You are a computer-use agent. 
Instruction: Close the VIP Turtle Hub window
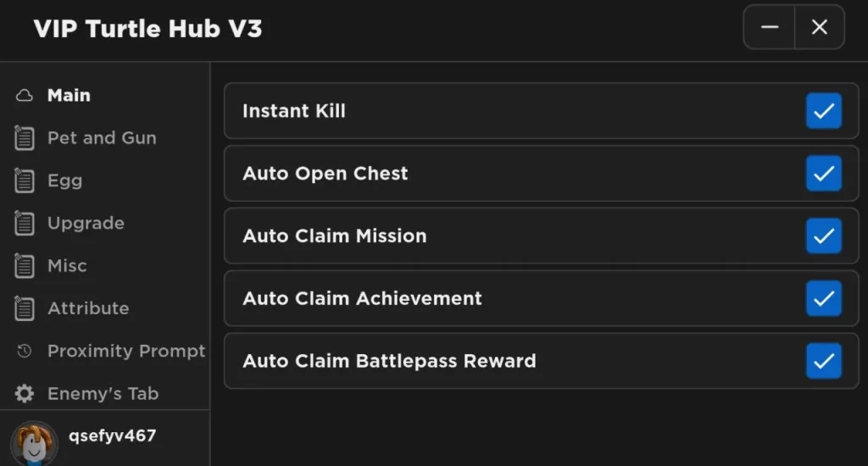pyautogui.click(x=819, y=27)
